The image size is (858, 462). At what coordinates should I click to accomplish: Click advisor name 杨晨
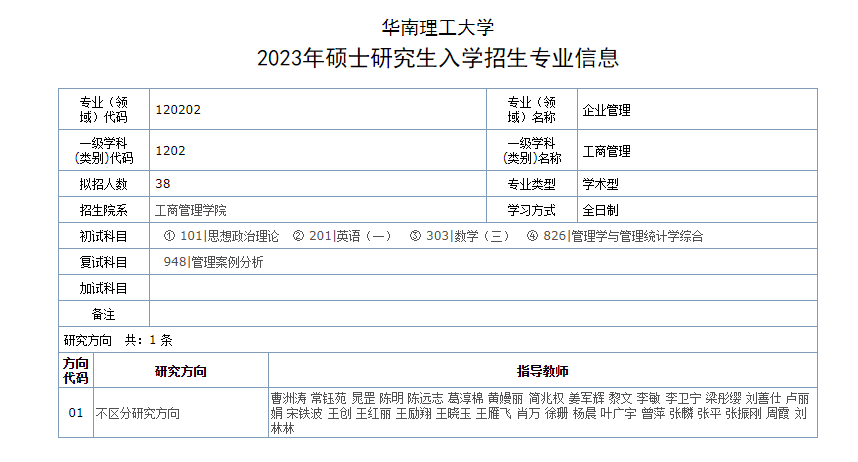584,413
